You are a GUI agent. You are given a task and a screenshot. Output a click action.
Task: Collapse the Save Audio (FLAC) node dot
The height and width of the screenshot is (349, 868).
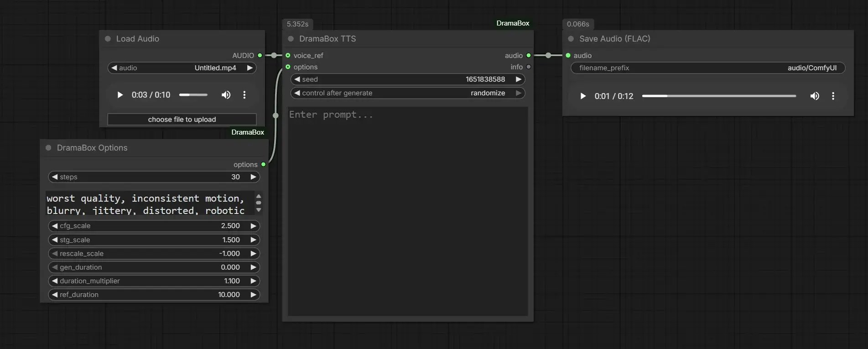(571, 39)
